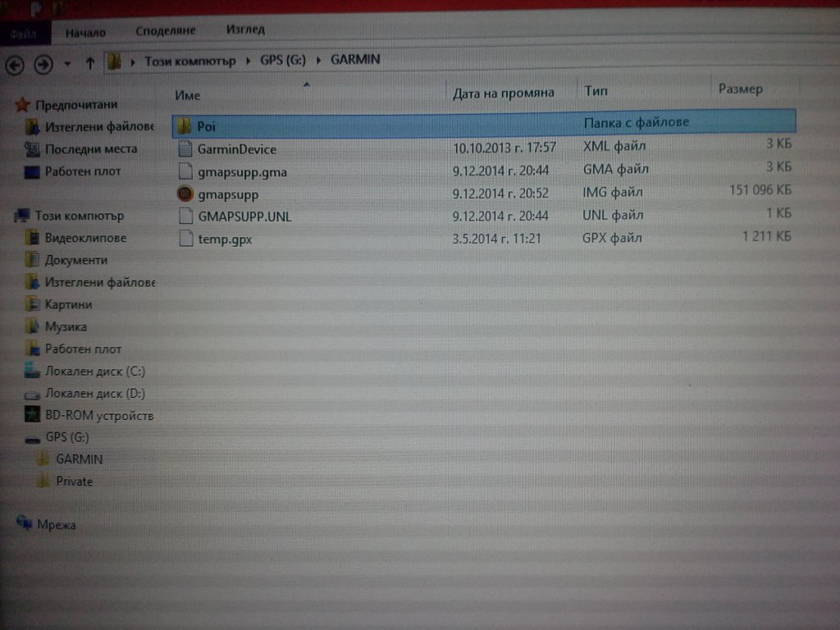Open Видеоклипове folder in sidebar
The height and width of the screenshot is (630, 840).
click(x=85, y=238)
